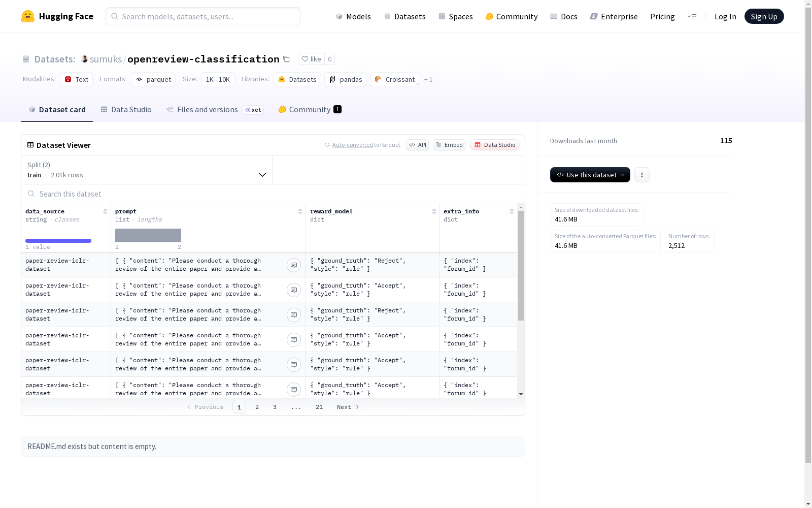The image size is (812, 508).
Task: Show the +1 more libraries
Action: (428, 79)
